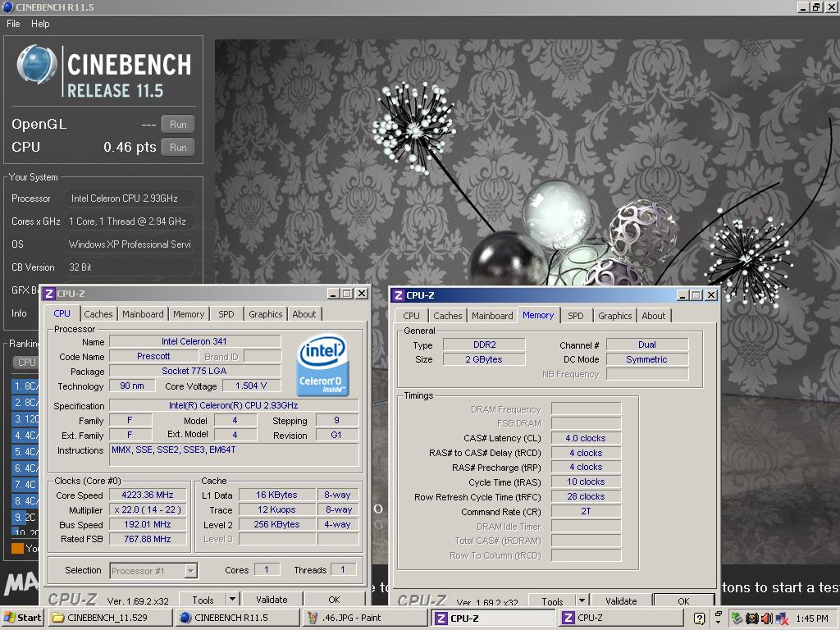Click the CB Version field 32 Bit
The image size is (840, 630).
129,267
